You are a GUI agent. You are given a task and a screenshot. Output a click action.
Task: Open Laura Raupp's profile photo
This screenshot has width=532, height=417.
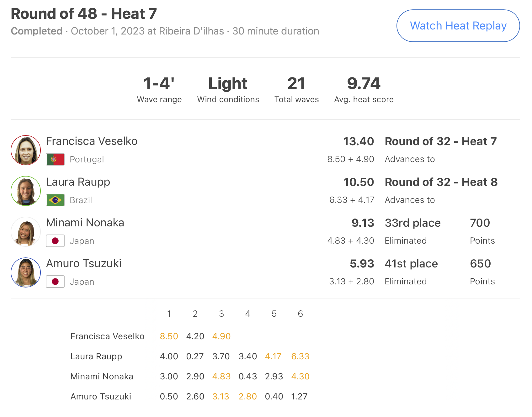(x=26, y=191)
